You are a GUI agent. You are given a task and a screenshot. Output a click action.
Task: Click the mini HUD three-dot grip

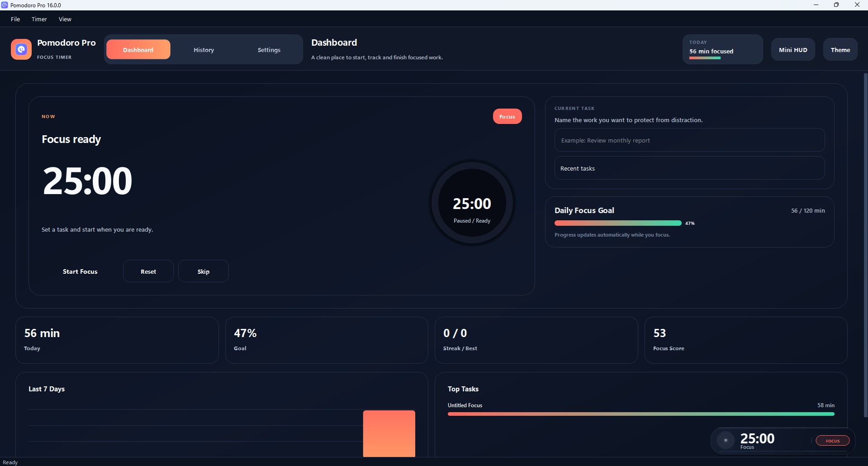811,441
